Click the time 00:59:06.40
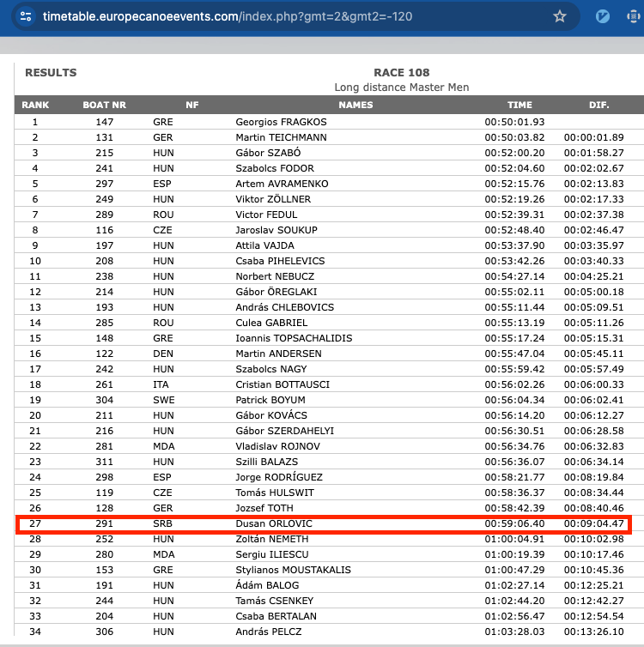Screen dimensions: 644x647 (514, 523)
